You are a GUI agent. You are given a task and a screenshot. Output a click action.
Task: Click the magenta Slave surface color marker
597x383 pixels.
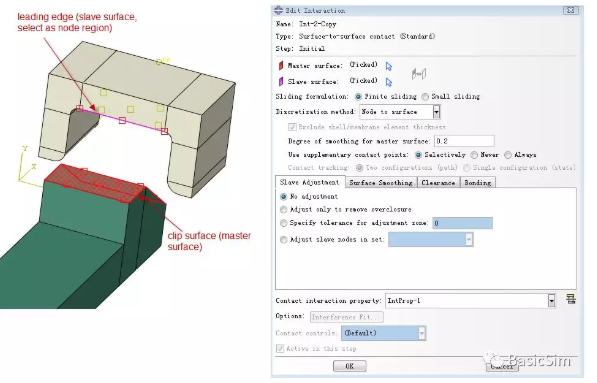point(281,81)
